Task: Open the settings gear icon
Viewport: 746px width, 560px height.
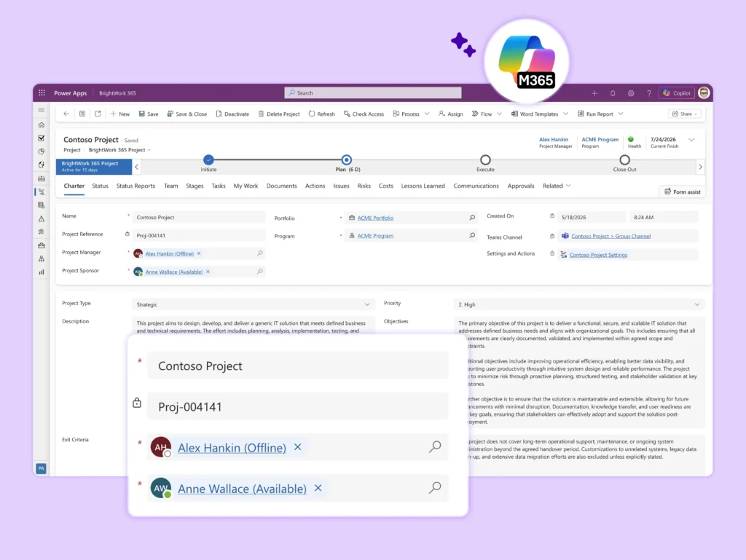Action: pos(631,93)
